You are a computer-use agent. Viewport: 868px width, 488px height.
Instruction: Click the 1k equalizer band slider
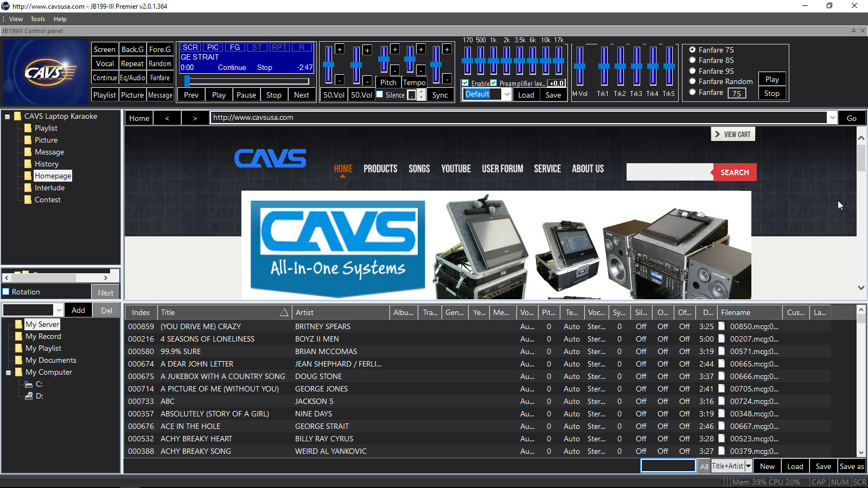point(493,61)
